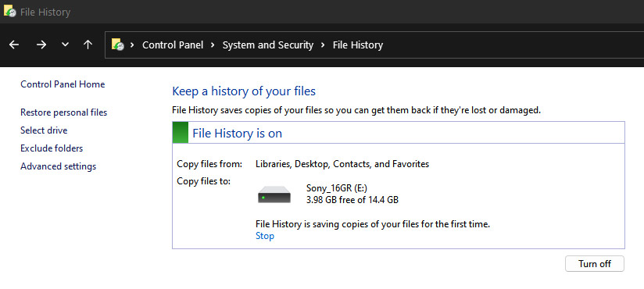Select the Sony_16GR (E:) drive name

click(x=337, y=188)
